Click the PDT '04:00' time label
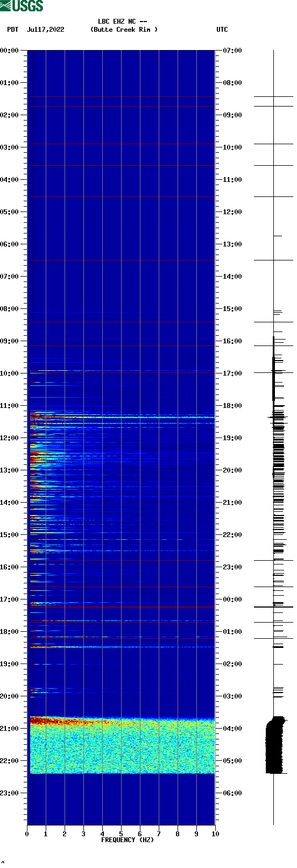Screen dimensions: 297x868 tap(9, 180)
